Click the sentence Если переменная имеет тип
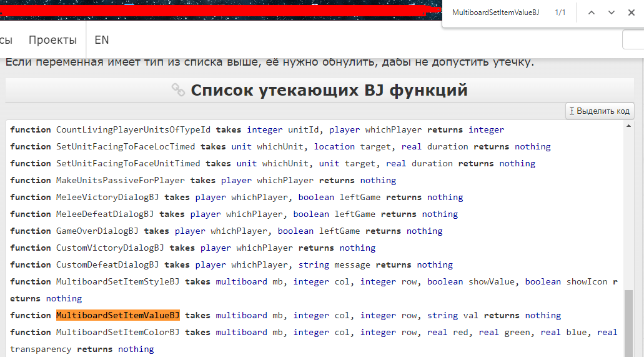The width and height of the screenshot is (644, 357). 269,62
